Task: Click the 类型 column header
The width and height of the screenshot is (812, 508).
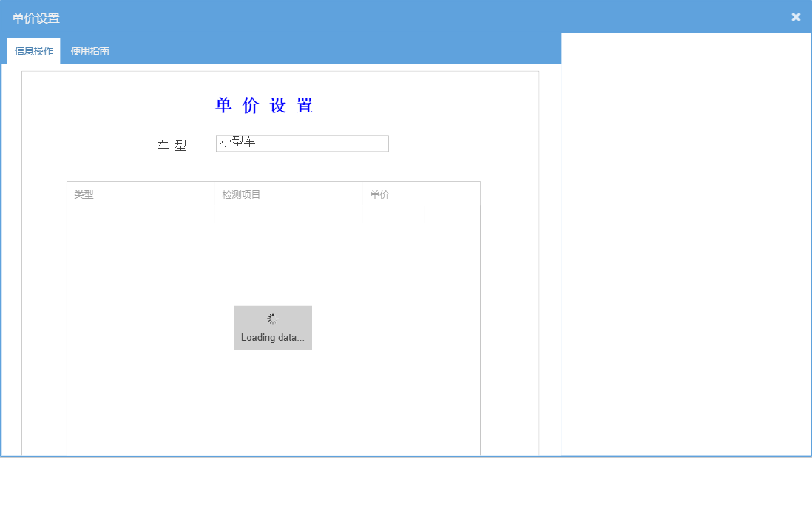Action: [83, 194]
